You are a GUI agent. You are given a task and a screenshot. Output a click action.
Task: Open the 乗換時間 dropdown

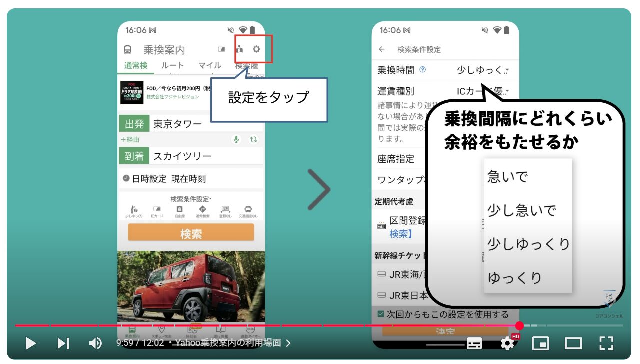click(x=482, y=70)
